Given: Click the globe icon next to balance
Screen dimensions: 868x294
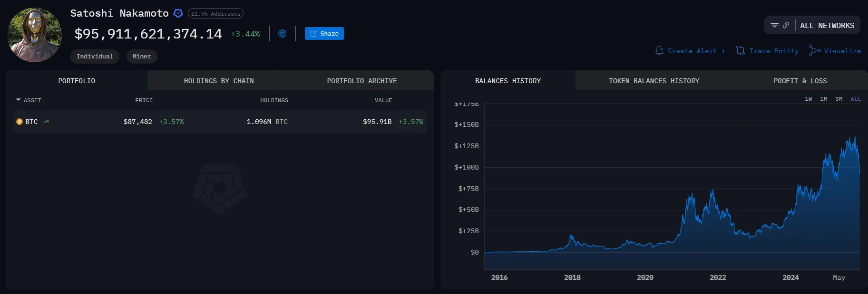Looking at the screenshot, I should click(x=282, y=34).
